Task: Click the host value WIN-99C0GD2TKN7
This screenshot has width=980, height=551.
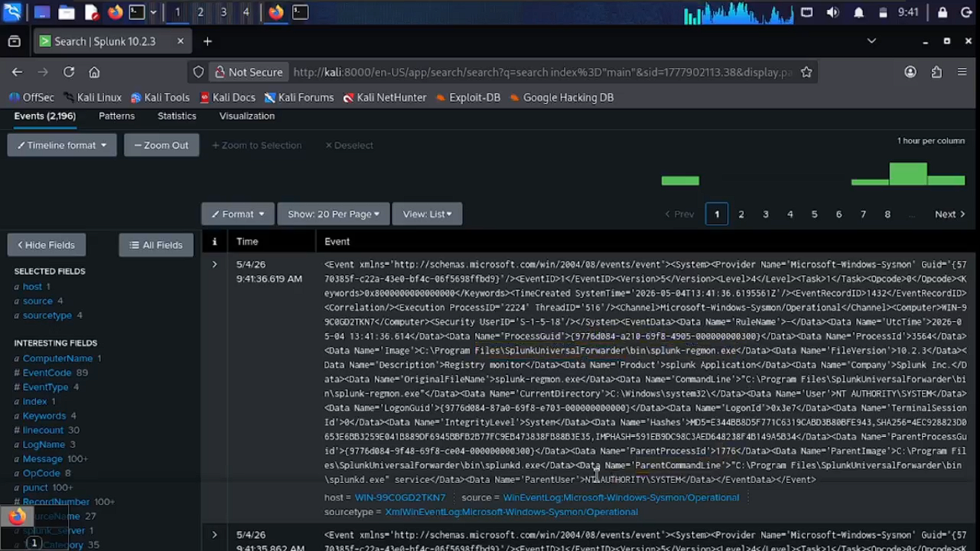Action: (x=400, y=497)
